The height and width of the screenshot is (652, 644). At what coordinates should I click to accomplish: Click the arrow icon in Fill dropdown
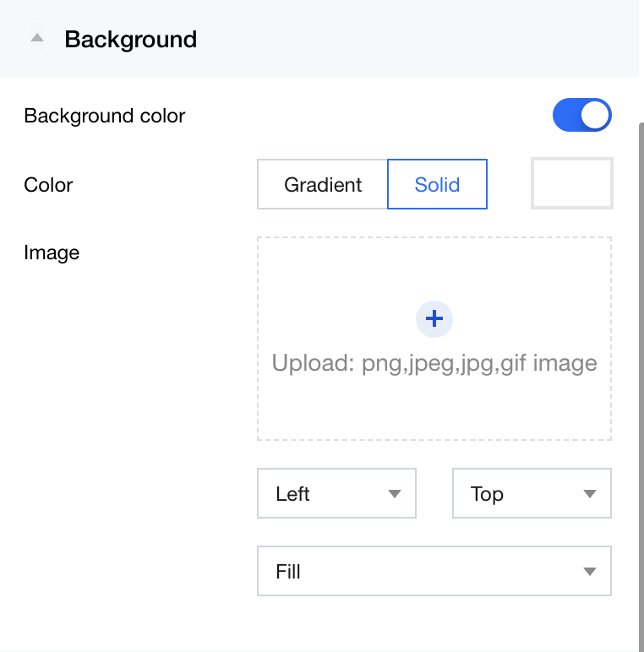point(590,572)
